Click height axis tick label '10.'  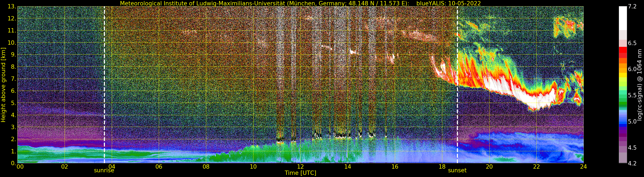point(12,43)
